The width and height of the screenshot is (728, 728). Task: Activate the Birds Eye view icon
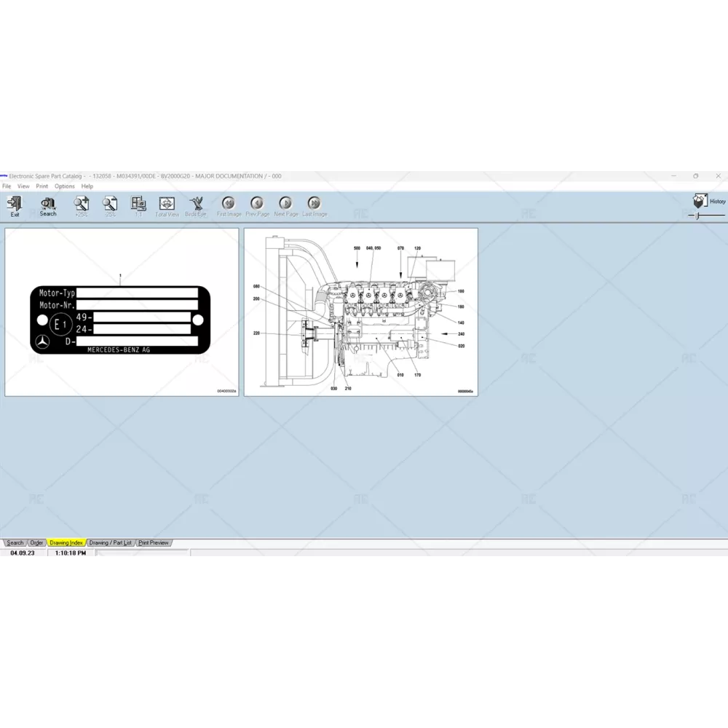point(196,204)
